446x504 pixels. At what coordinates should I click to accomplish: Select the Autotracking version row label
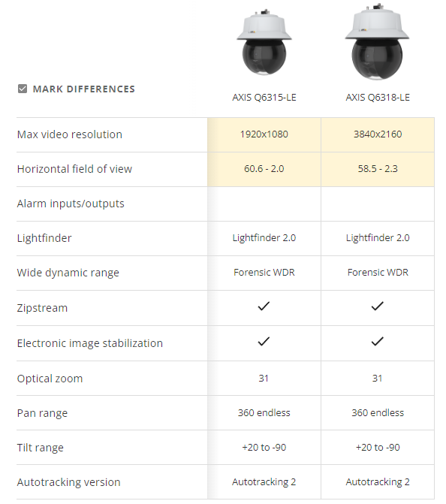pyautogui.click(x=69, y=482)
